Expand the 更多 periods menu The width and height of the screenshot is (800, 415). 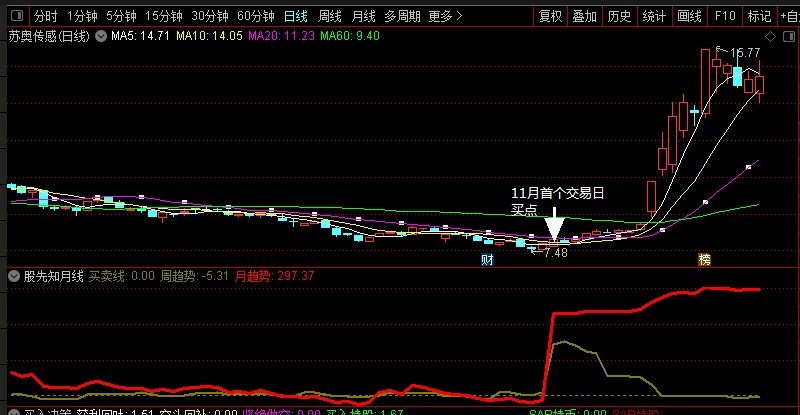pos(445,16)
